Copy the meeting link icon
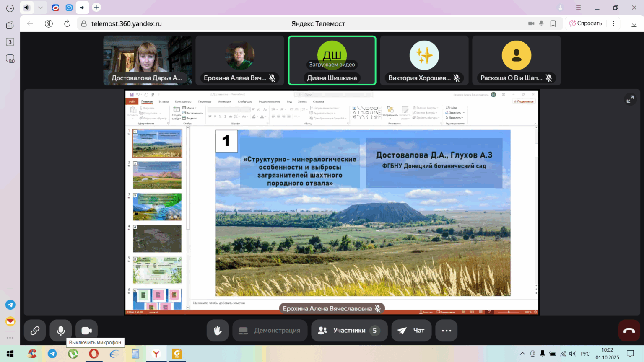The width and height of the screenshot is (644, 362). (35, 331)
